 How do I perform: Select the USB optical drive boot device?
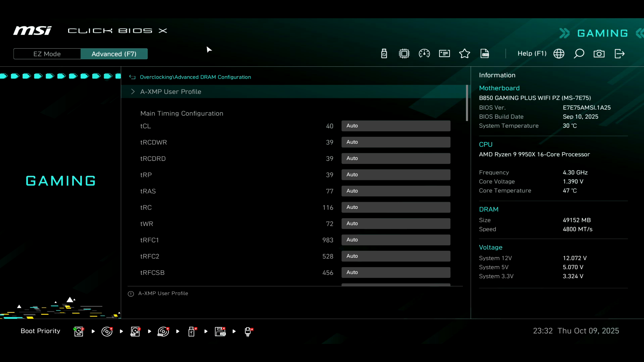pos(163,331)
